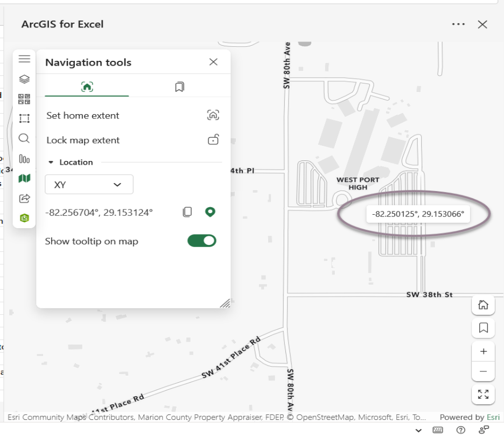Click the panel resize handle corner

pos(225,303)
